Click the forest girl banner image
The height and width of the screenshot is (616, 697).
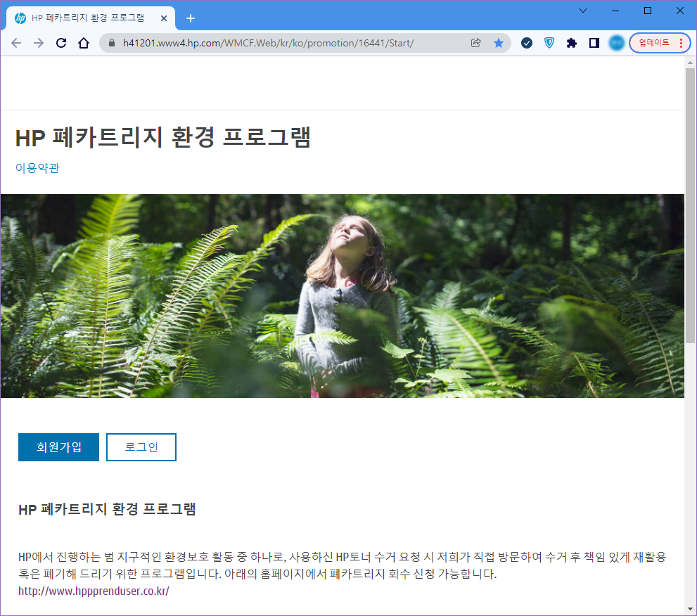[x=343, y=296]
